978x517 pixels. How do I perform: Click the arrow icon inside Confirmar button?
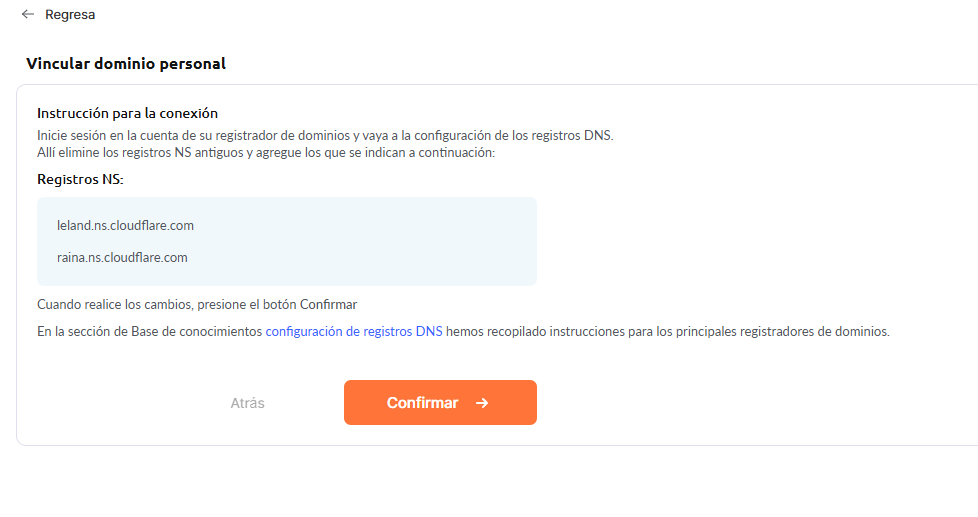(482, 403)
